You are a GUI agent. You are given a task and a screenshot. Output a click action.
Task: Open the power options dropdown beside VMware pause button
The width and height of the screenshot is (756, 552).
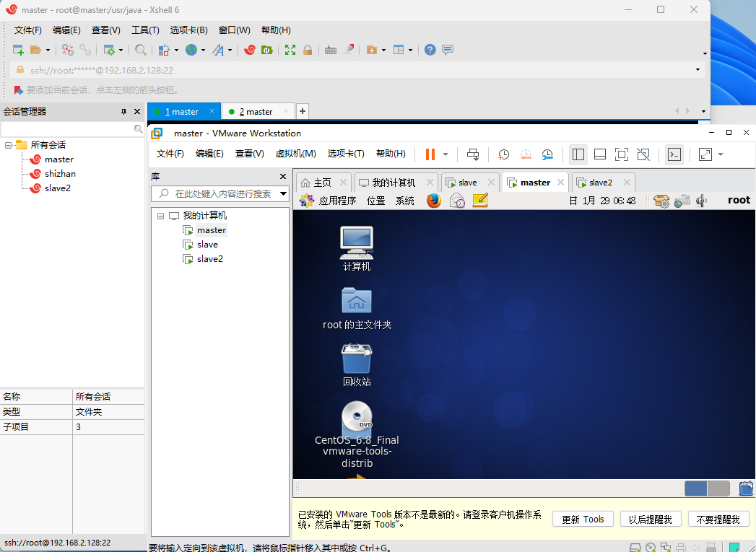[x=446, y=154]
